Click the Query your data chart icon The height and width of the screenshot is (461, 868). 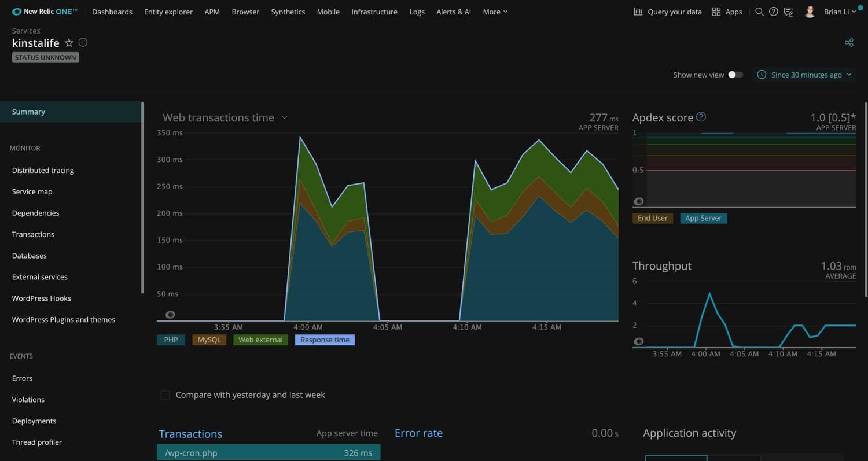[638, 12]
